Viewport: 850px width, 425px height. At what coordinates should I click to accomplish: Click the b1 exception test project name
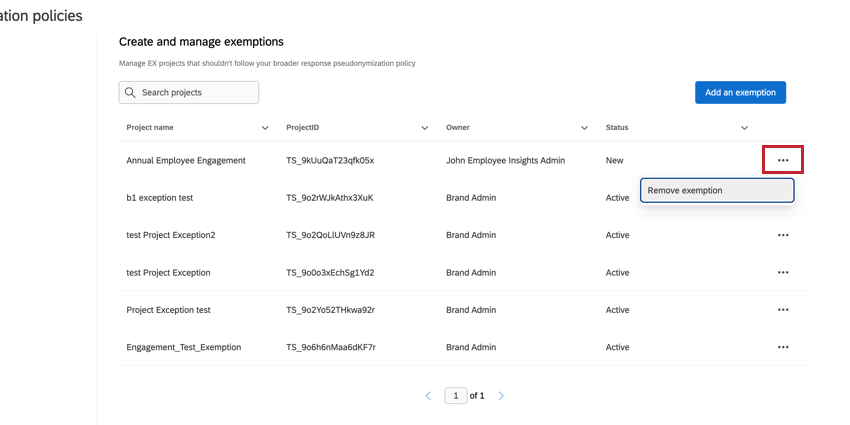pos(160,198)
